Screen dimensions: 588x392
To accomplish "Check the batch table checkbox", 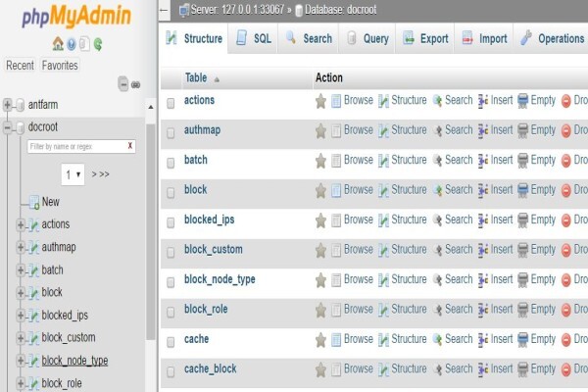I will coord(171,163).
